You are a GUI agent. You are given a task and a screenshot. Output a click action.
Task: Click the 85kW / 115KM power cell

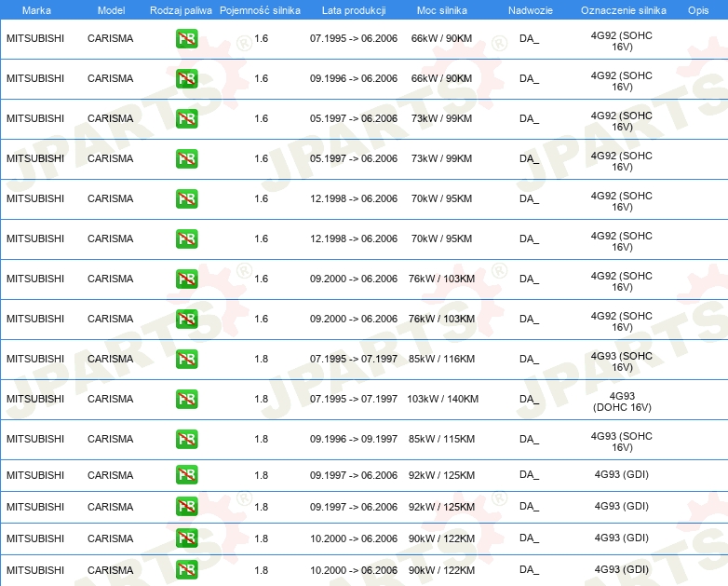click(441, 439)
